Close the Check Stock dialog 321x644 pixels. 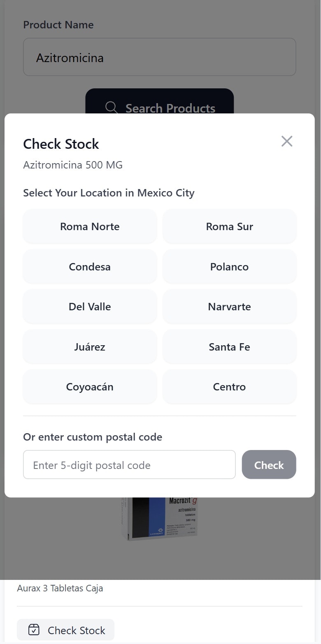[x=286, y=141]
